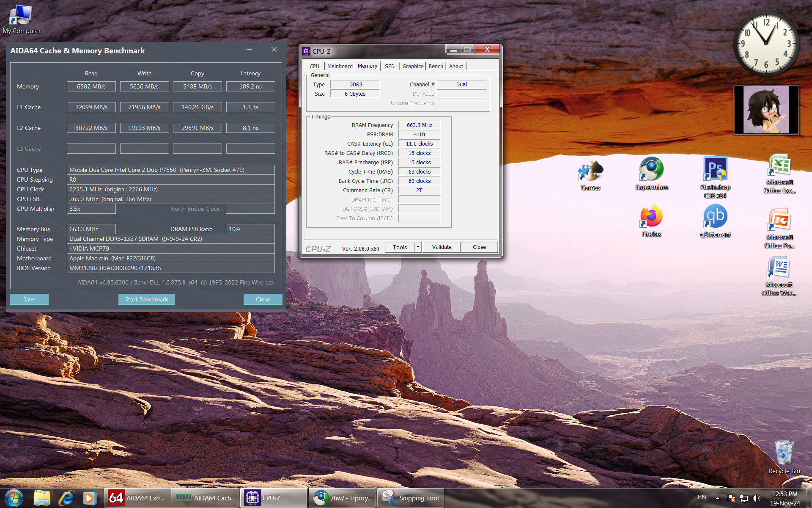
Task: Open the Bench tab in CPU-Z
Action: click(436, 66)
